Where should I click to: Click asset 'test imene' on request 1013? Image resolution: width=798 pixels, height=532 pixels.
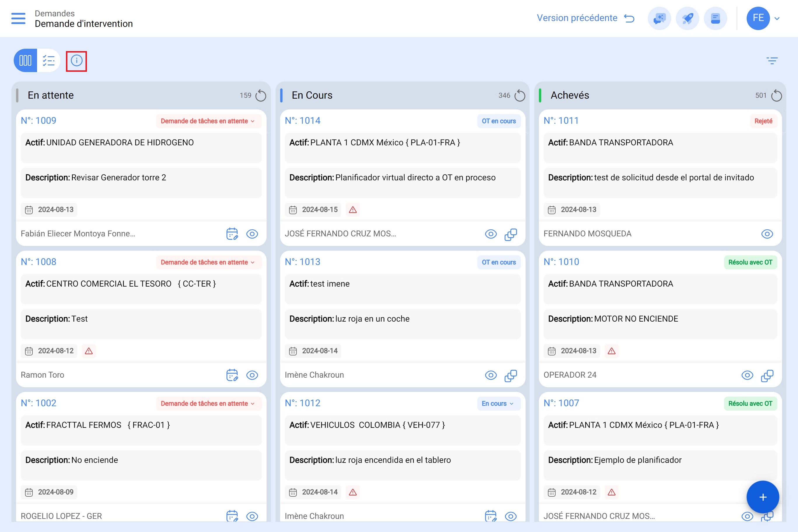click(330, 284)
